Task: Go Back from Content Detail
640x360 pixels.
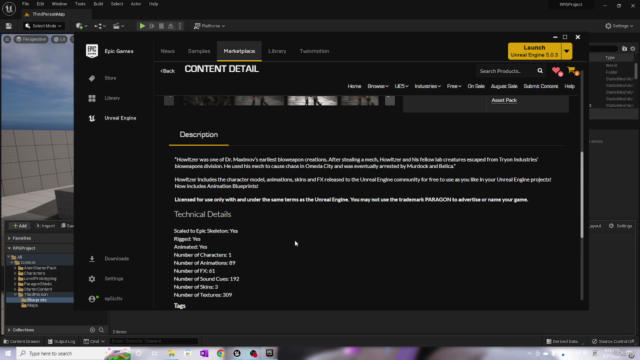Action: click(x=168, y=71)
